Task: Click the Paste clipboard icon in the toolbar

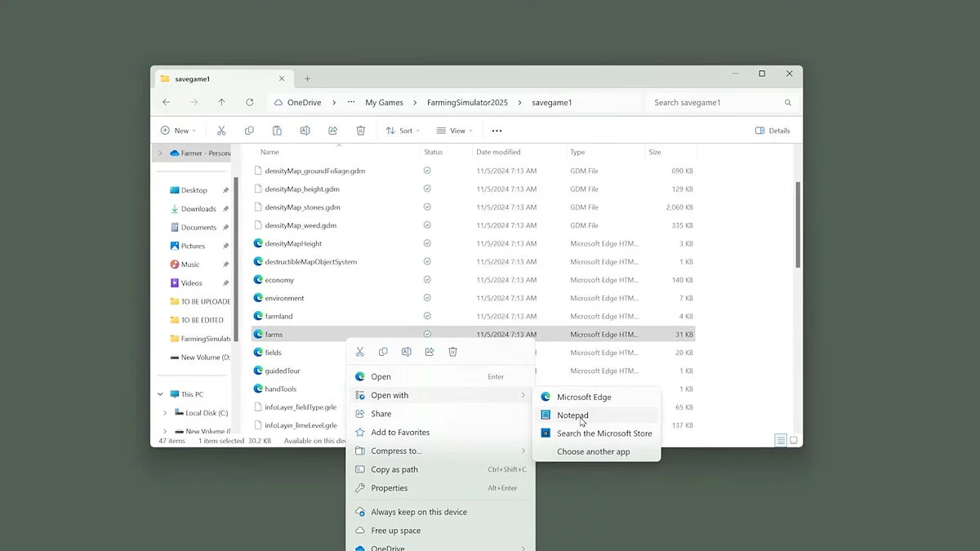Action: tap(277, 131)
